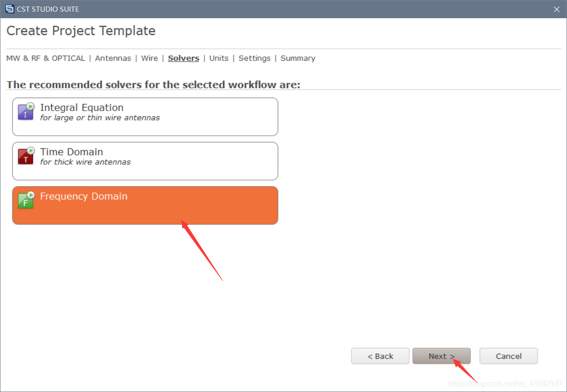The width and height of the screenshot is (567, 392).
Task: Cancel the project template wizard
Action: (509, 356)
